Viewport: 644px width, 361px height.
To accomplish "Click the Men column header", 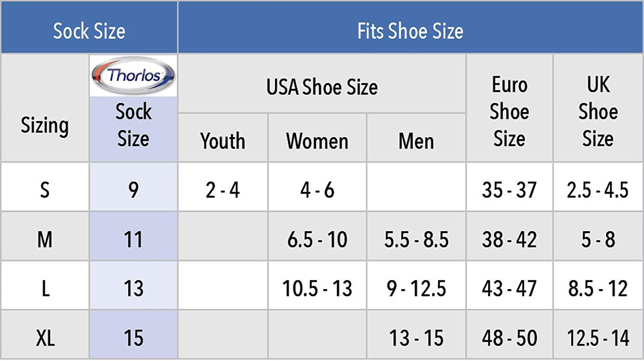I will [x=416, y=141].
